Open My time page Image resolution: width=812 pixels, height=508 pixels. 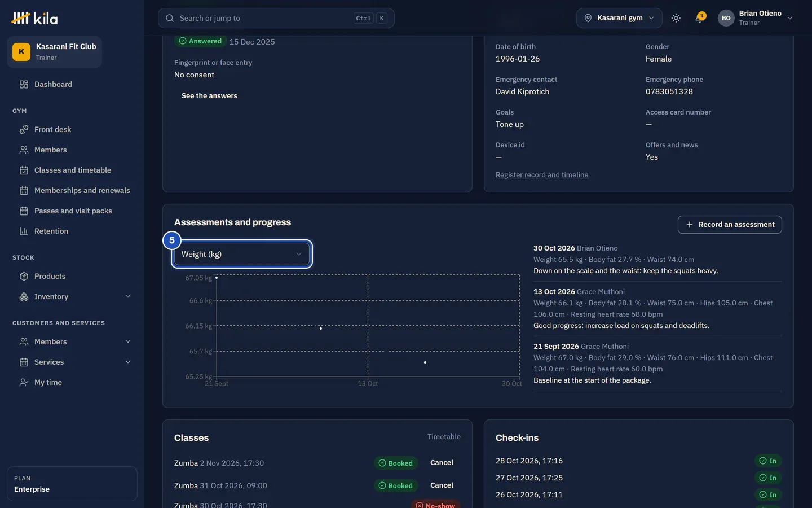click(48, 383)
